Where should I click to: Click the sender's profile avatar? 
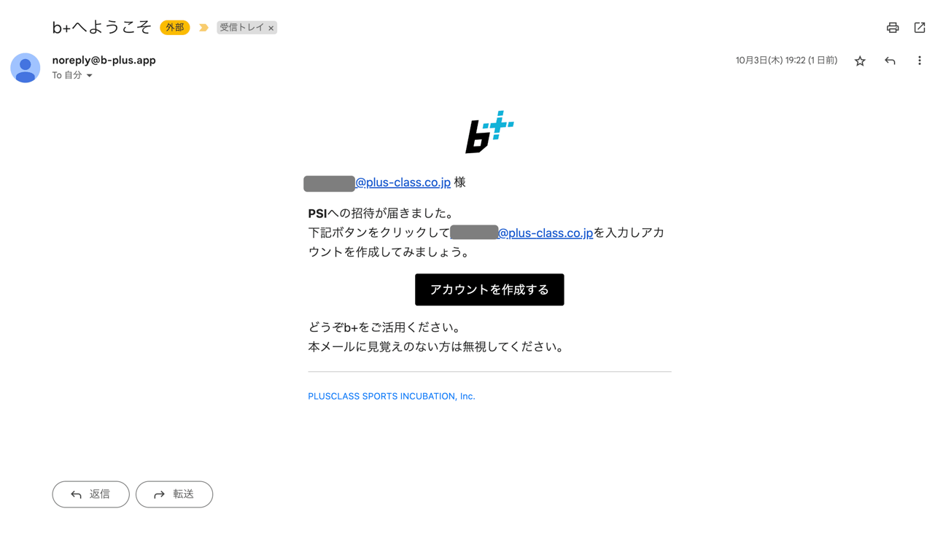[x=26, y=68]
